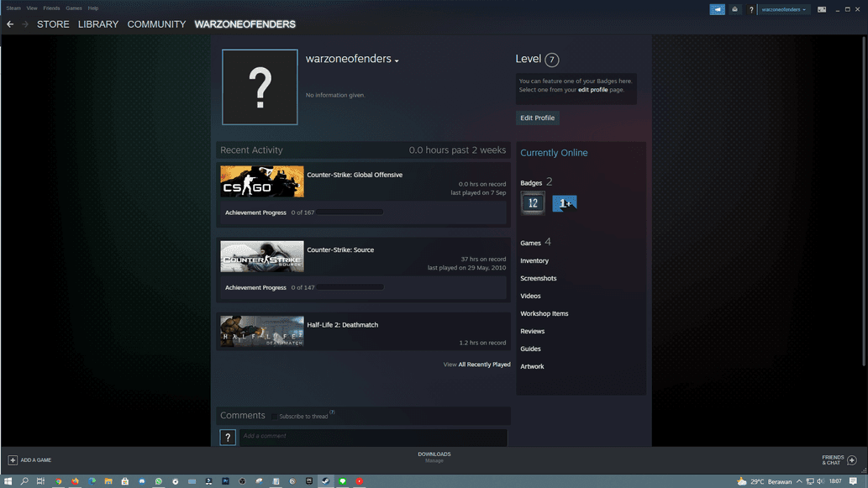Open the Artwork link
The width and height of the screenshot is (868, 488).
pyautogui.click(x=532, y=366)
